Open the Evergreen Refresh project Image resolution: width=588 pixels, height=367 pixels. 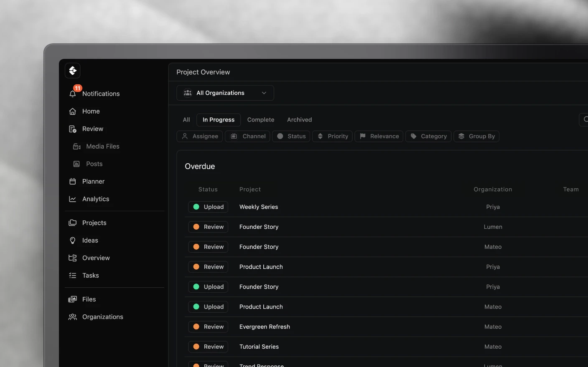point(265,327)
